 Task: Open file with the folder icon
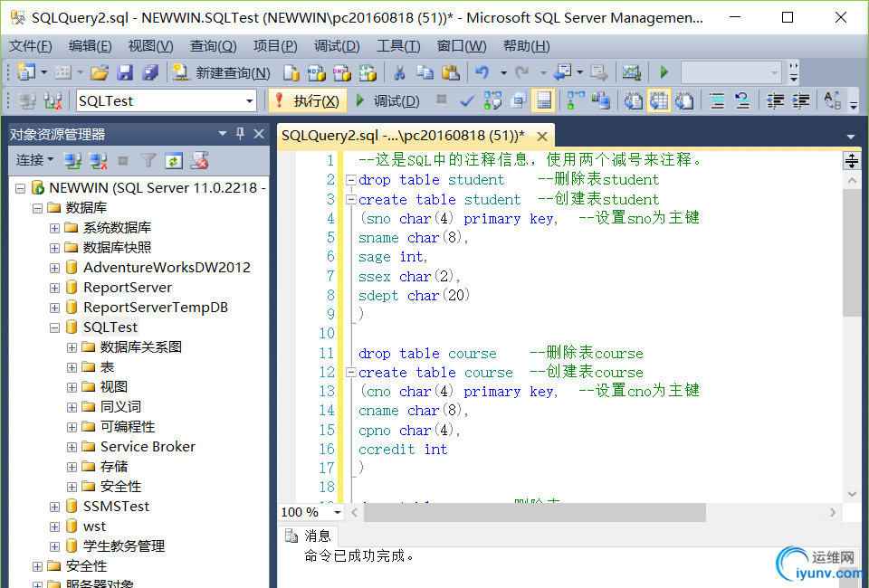point(100,72)
